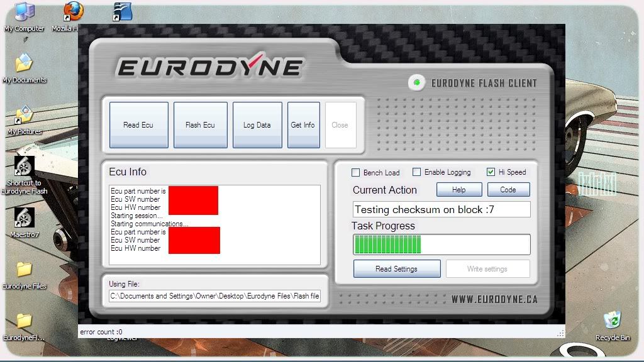
Task: Click the 'Current Action' label
Action: pyautogui.click(x=385, y=190)
